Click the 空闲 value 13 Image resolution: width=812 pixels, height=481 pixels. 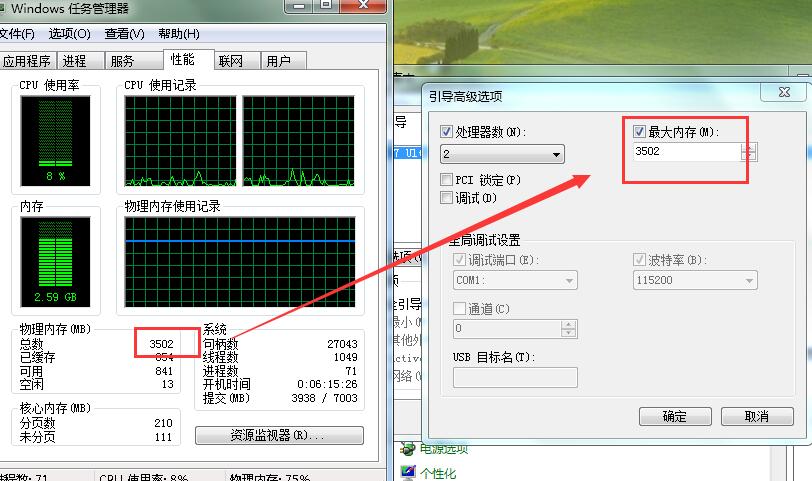[x=167, y=384]
